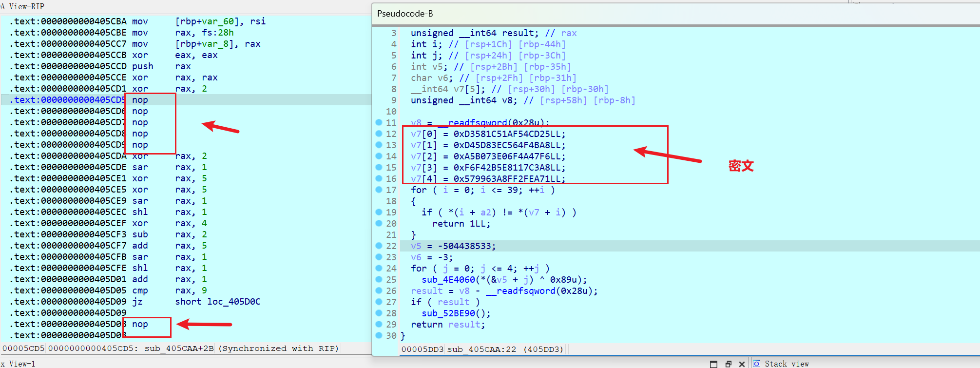This screenshot has width=980, height=368.
Task: Open the Stack view tab
Action: 787,364
